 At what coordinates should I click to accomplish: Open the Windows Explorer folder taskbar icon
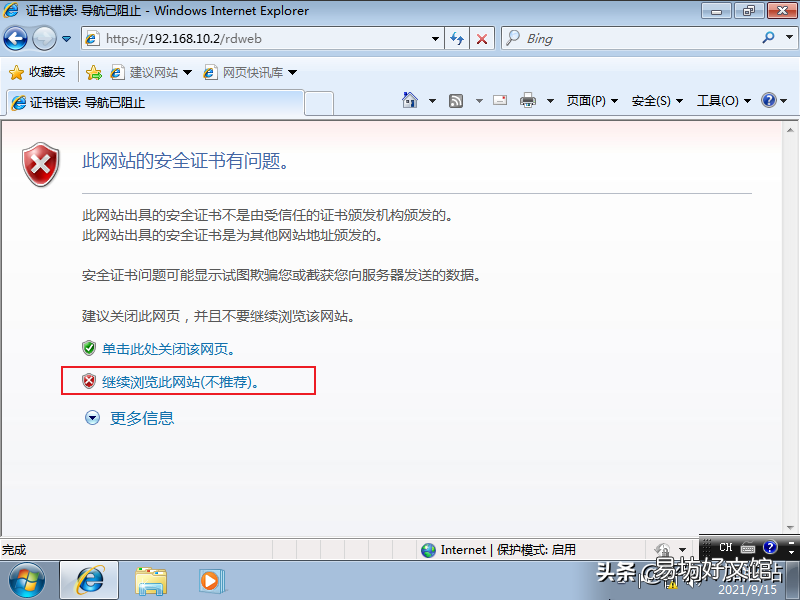pos(151,582)
